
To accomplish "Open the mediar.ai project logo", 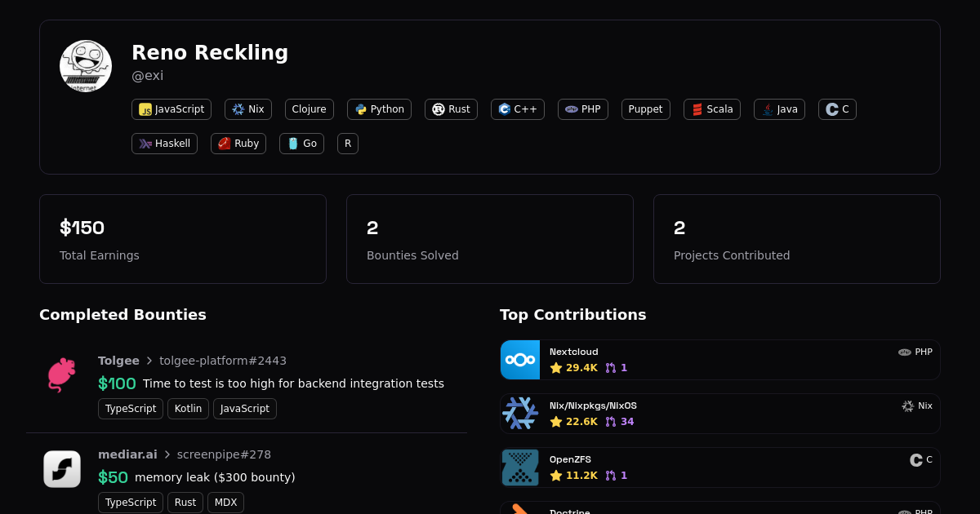I will pyautogui.click(x=62, y=469).
